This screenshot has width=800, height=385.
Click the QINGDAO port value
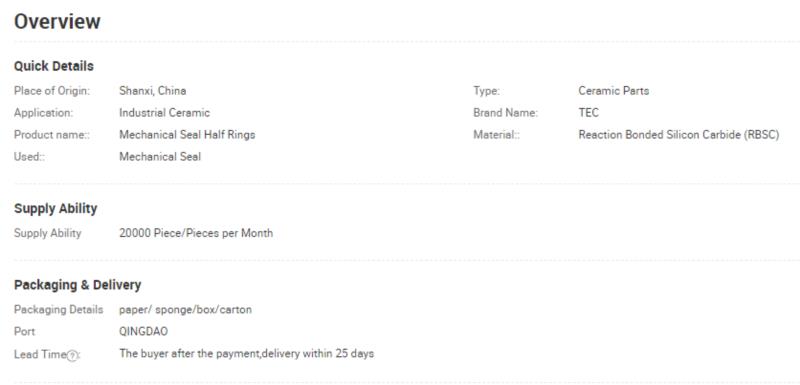tap(143, 331)
